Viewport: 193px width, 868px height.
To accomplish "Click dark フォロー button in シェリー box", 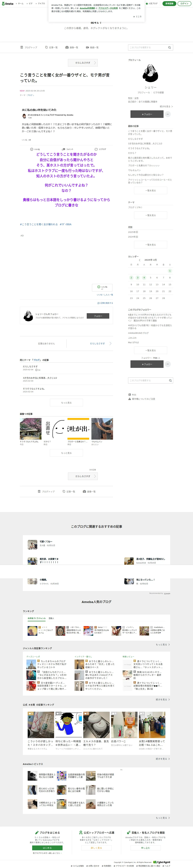I will [x=98, y=316].
